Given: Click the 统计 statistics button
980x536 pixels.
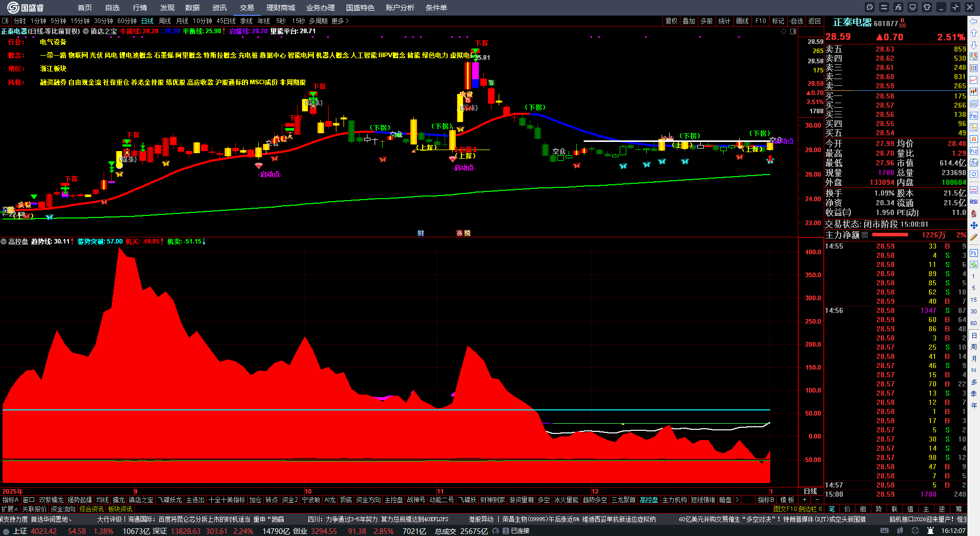Looking at the screenshot, I should [x=724, y=21].
